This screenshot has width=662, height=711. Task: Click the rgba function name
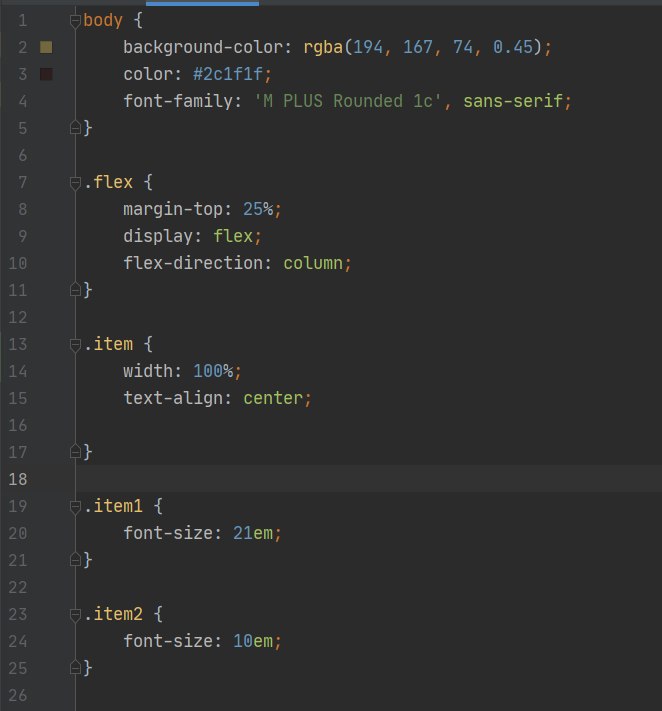pos(323,47)
